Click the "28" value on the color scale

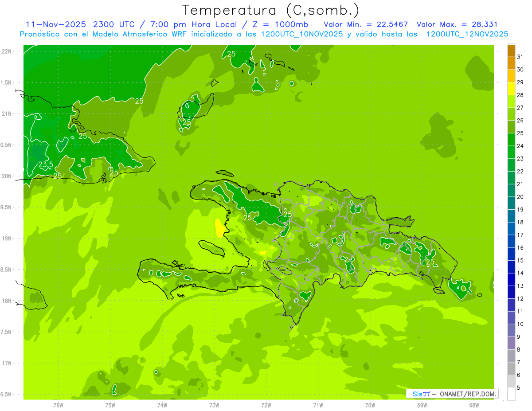click(x=520, y=95)
